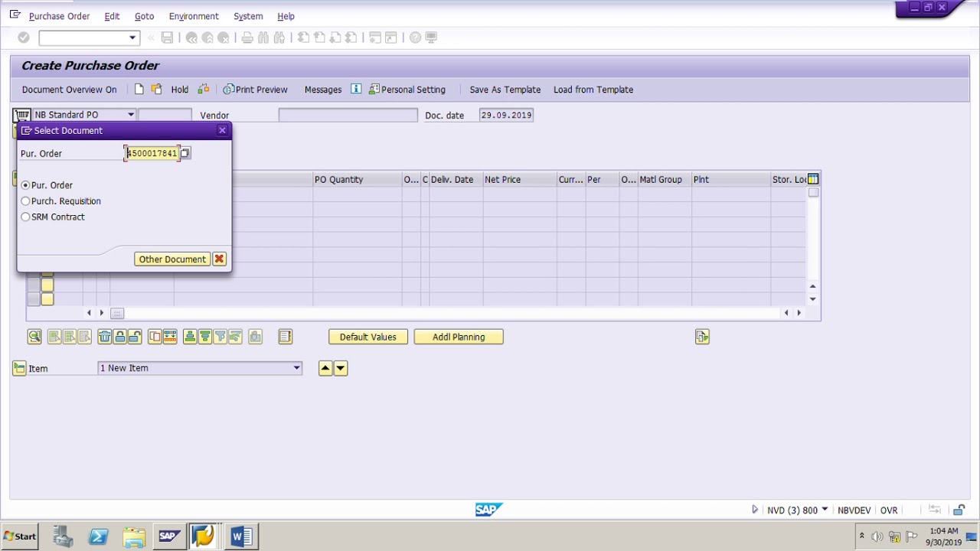The image size is (980, 551).
Task: Expand the NB Standard PO dropdown
Action: point(131,115)
